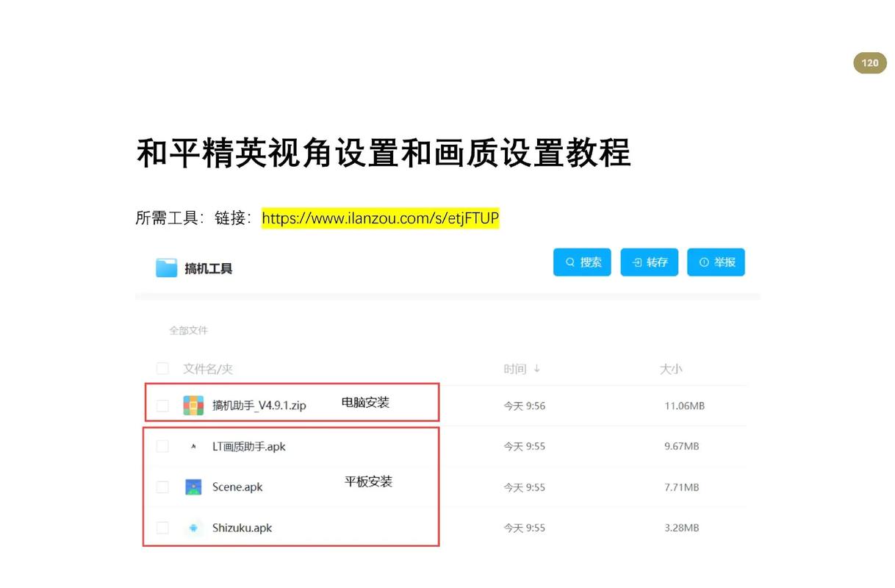Click the circled icon on the 举报 button

click(703, 262)
